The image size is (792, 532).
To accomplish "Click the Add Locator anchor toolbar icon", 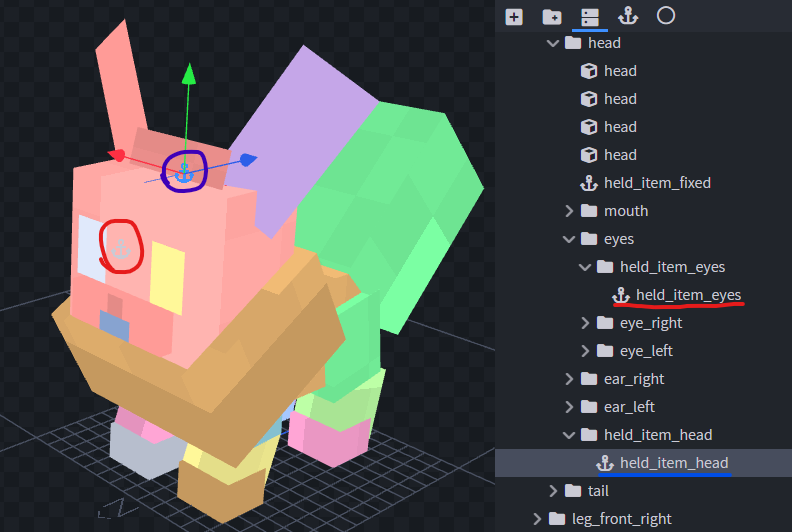I will coord(628,16).
